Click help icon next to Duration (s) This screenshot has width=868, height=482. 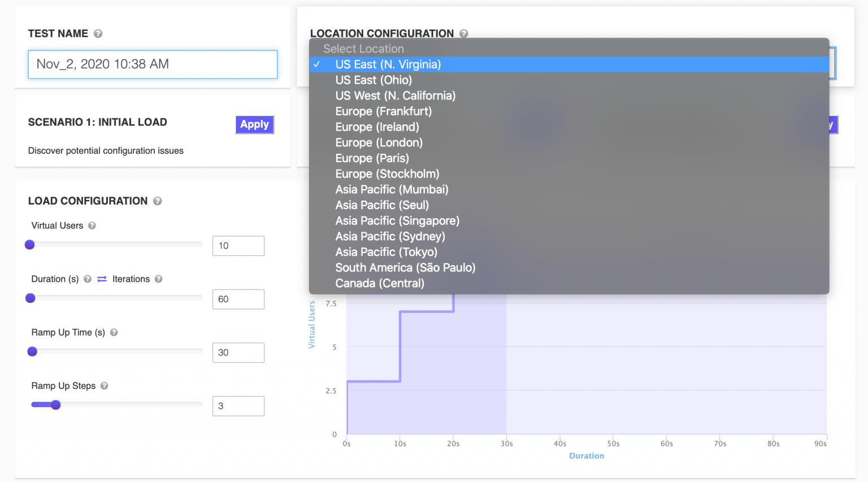88,279
